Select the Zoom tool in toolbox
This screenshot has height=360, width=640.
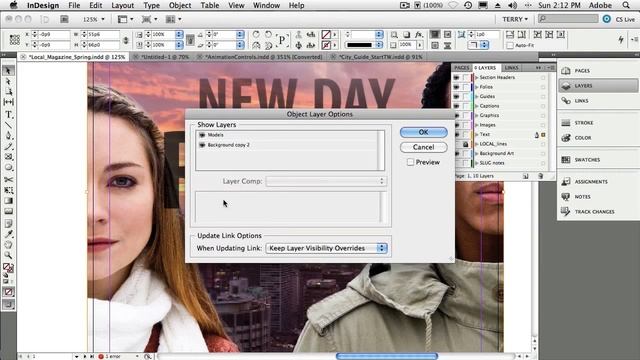pos(8,256)
